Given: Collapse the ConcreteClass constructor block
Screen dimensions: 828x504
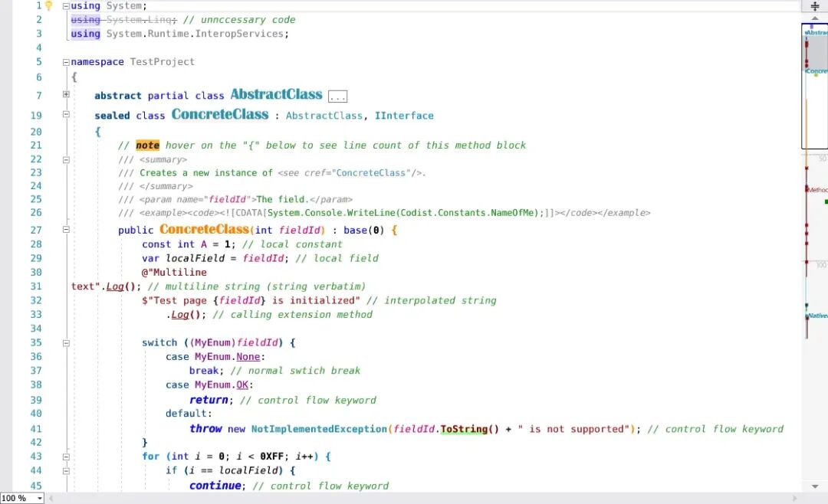Looking at the screenshot, I should tap(66, 229).
